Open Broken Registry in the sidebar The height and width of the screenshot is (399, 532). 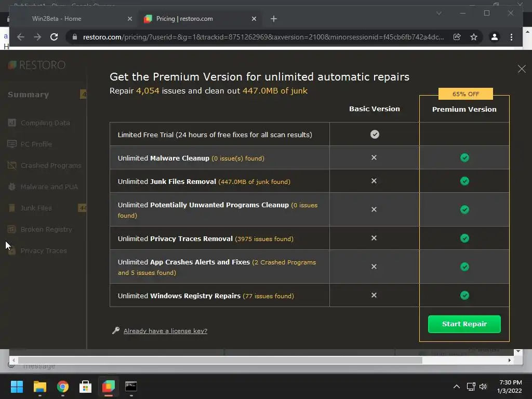click(46, 229)
